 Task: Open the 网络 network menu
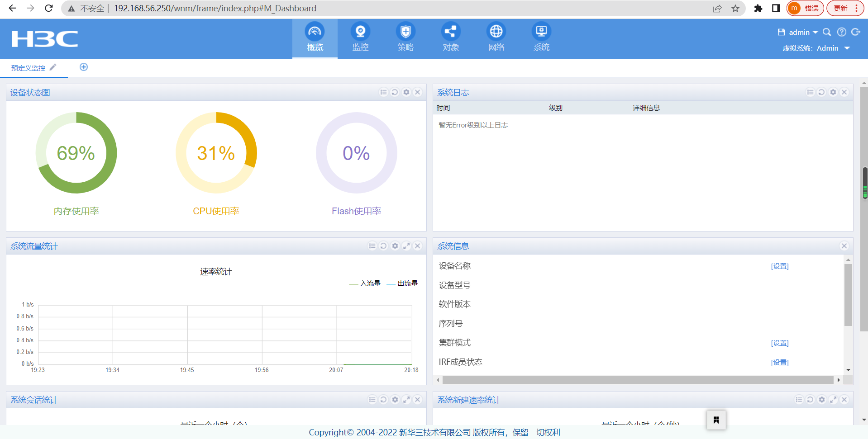coord(496,38)
